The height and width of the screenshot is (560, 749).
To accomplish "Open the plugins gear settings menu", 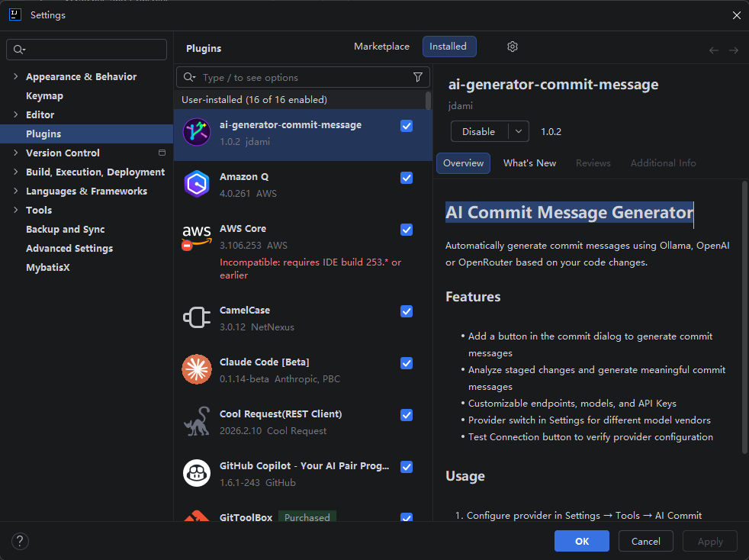I will pos(512,47).
